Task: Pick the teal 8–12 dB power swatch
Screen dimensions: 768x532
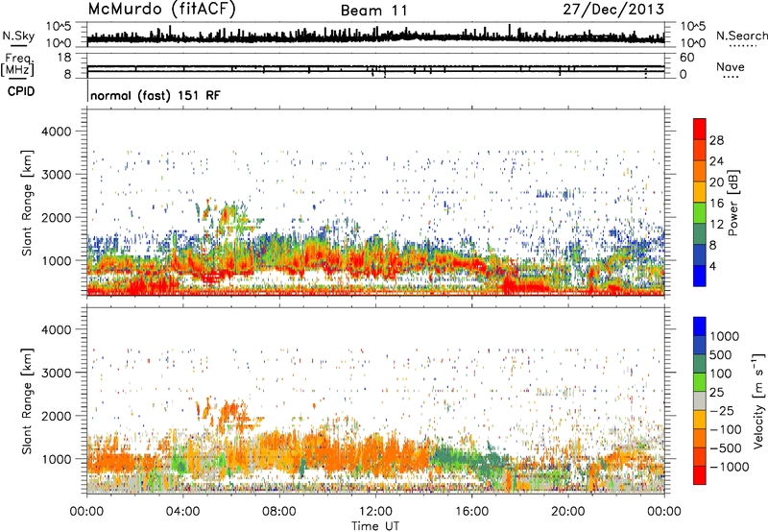Action: (x=700, y=234)
